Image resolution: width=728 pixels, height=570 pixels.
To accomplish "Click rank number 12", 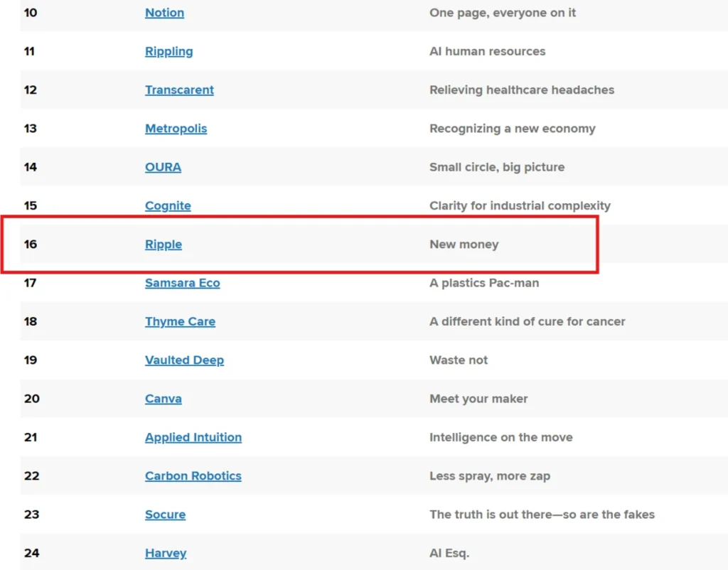I will coord(30,90).
